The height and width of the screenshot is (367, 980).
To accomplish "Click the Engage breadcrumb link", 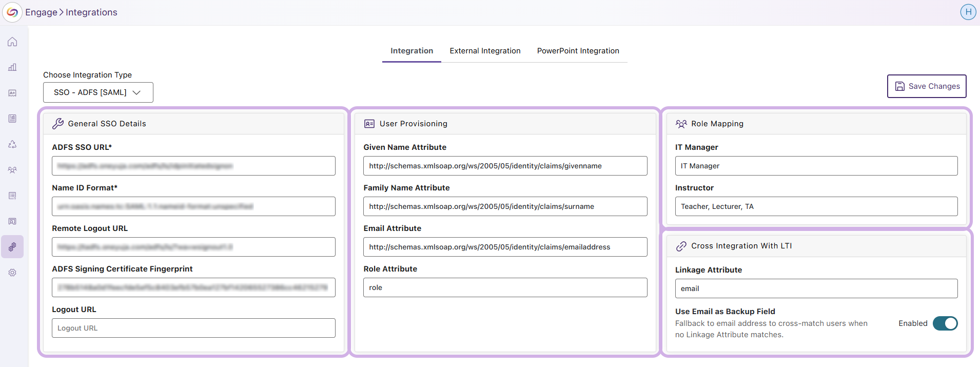I will click(42, 12).
